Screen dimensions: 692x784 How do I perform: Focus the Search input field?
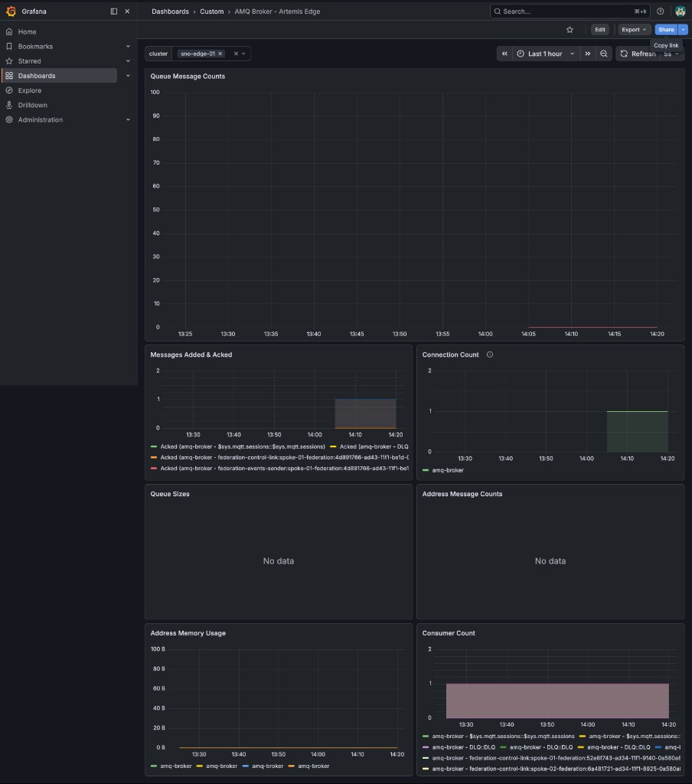pyautogui.click(x=570, y=11)
